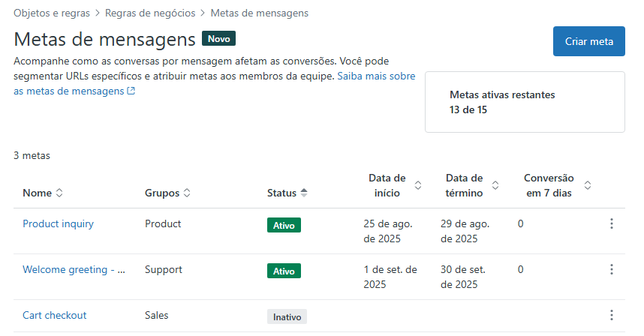This screenshot has height=336, width=644.
Task: Sort table by Nome column
Action: [43, 193]
